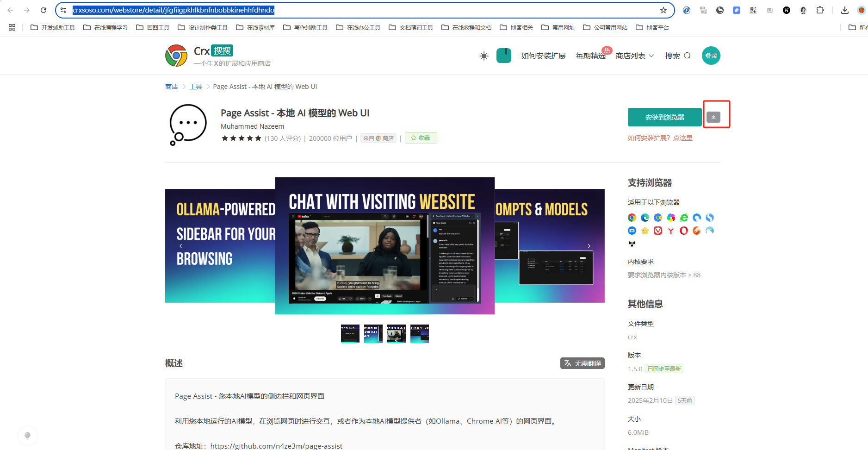
Task: Show previous carousel slide with left chevron
Action: (x=181, y=246)
